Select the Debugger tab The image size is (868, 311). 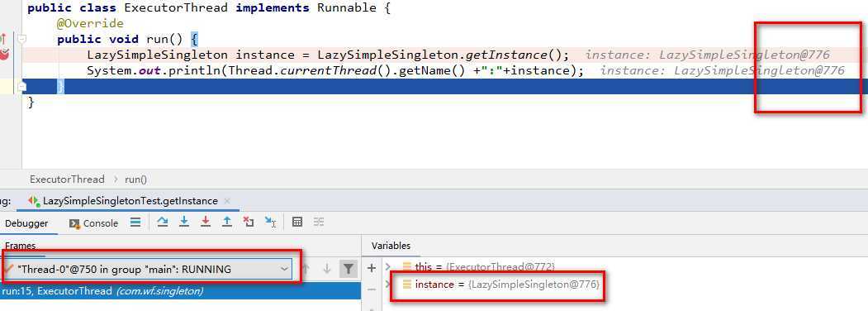click(26, 223)
